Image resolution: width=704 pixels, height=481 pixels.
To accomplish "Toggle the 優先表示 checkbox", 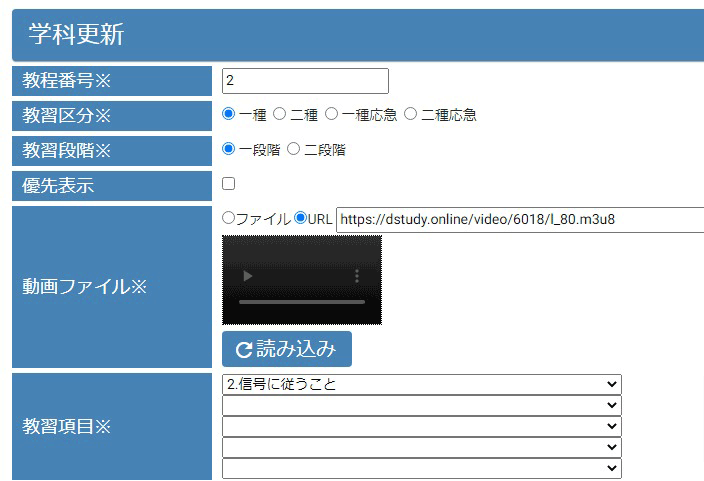I will [229, 184].
